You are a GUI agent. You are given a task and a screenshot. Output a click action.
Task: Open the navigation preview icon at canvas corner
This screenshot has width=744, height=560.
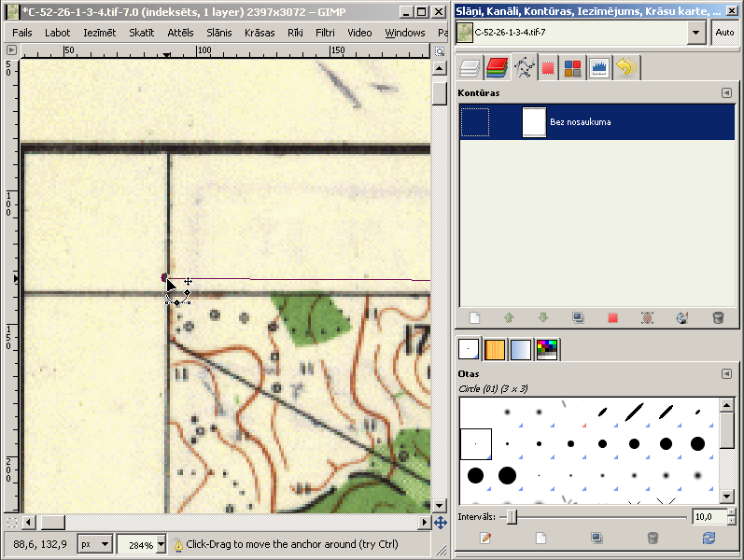441,523
